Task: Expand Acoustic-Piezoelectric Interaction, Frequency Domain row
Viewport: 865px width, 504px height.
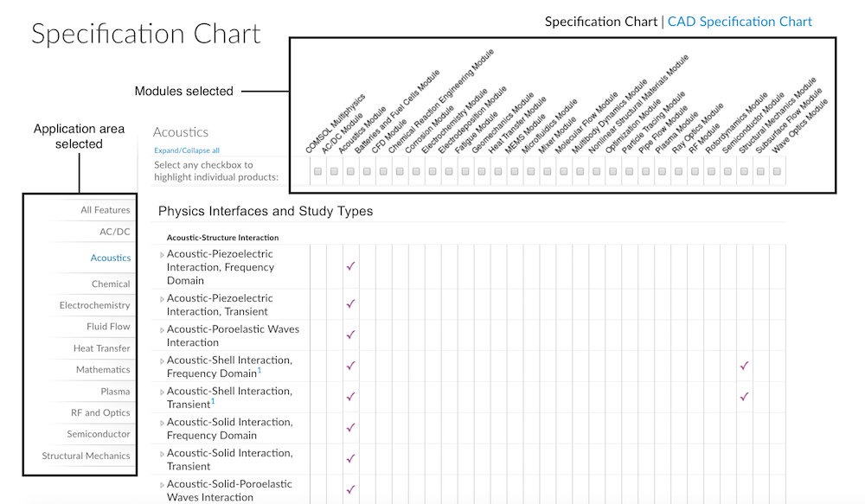Action: coord(162,255)
